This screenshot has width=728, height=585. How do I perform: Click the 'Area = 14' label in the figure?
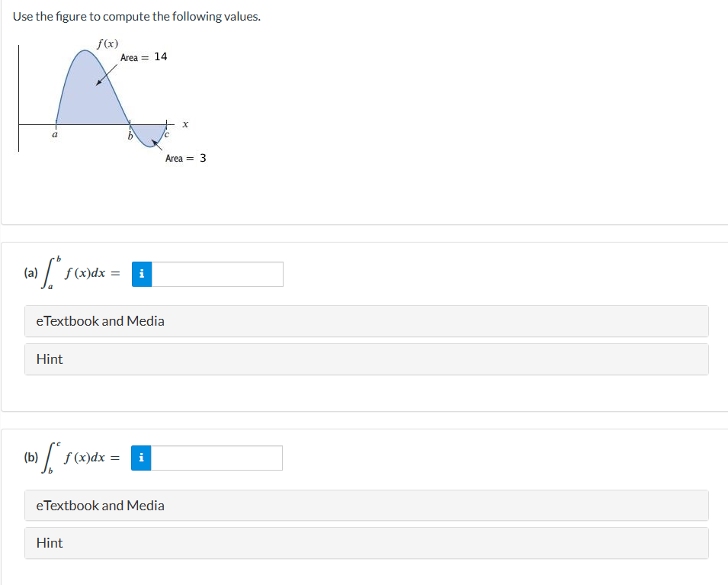pos(144,57)
